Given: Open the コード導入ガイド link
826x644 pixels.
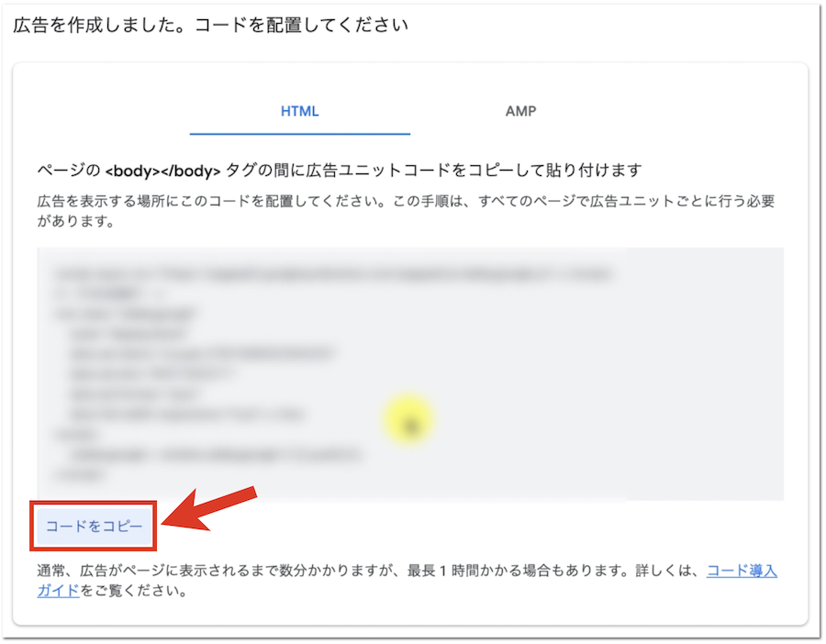Looking at the screenshot, I should click(x=742, y=571).
